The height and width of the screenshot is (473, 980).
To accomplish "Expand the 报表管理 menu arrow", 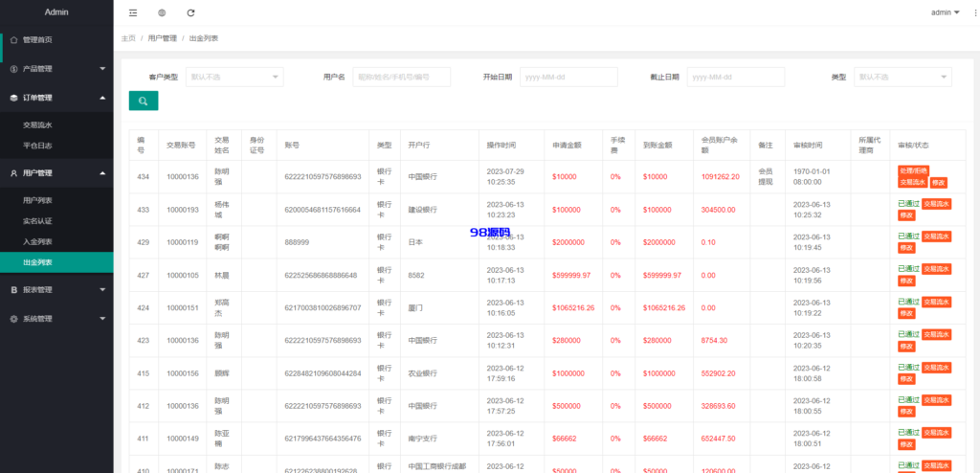I will [x=102, y=290].
